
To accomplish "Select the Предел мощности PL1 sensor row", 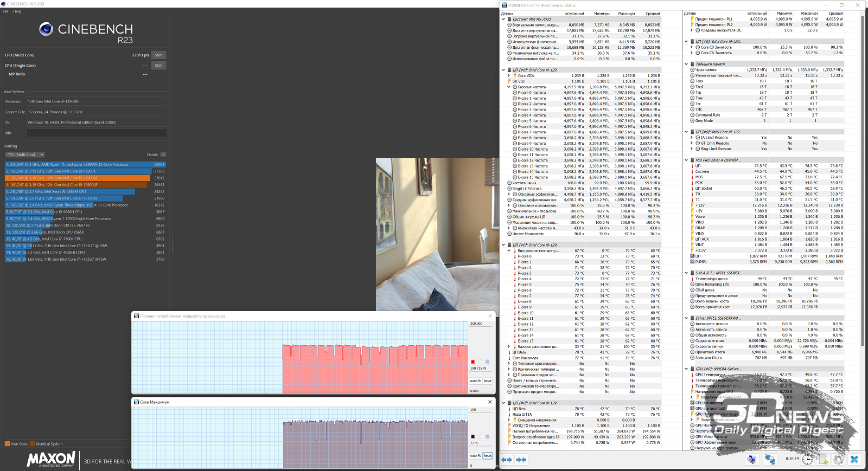I will (767, 19).
